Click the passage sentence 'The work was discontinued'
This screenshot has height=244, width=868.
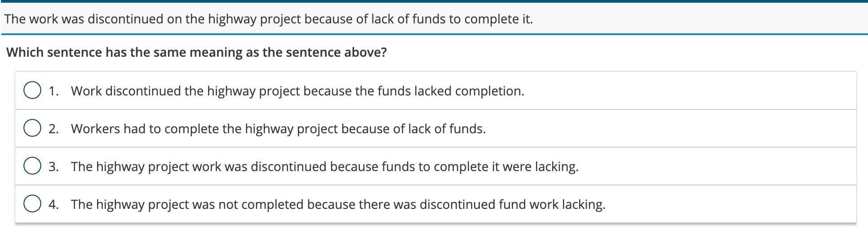pyautogui.click(x=269, y=19)
